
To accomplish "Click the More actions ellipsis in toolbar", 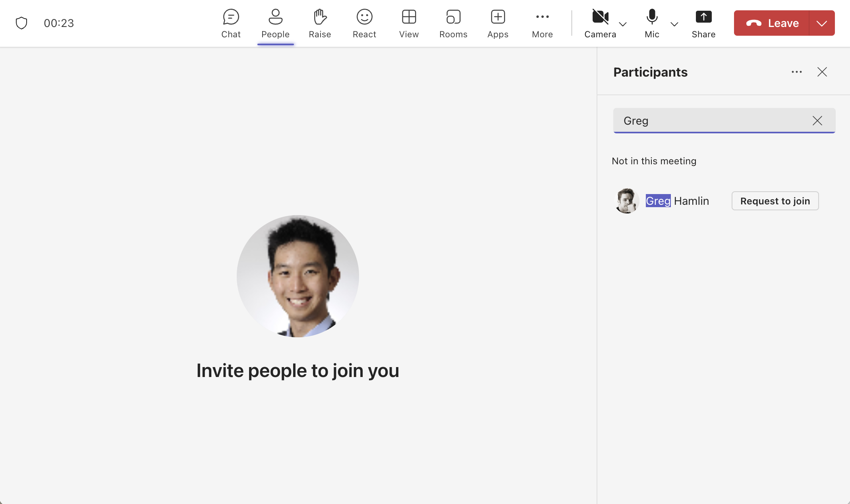I will pos(542,23).
